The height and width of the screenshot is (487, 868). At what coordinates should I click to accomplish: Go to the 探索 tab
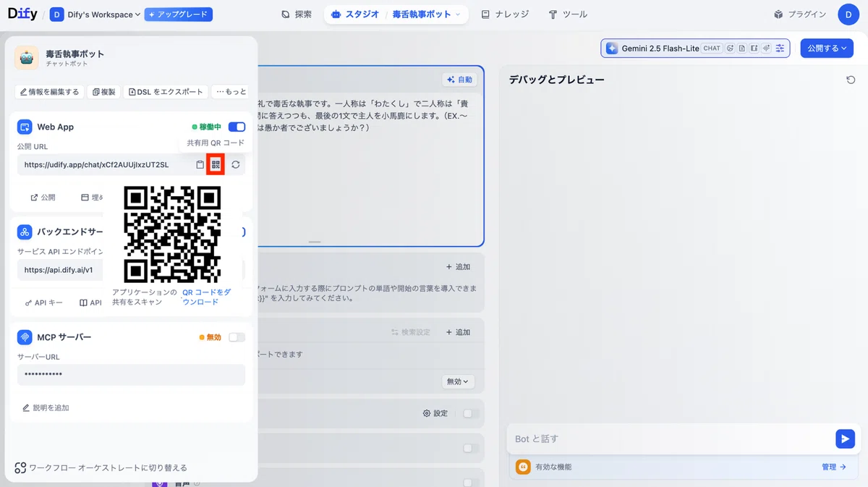point(297,14)
